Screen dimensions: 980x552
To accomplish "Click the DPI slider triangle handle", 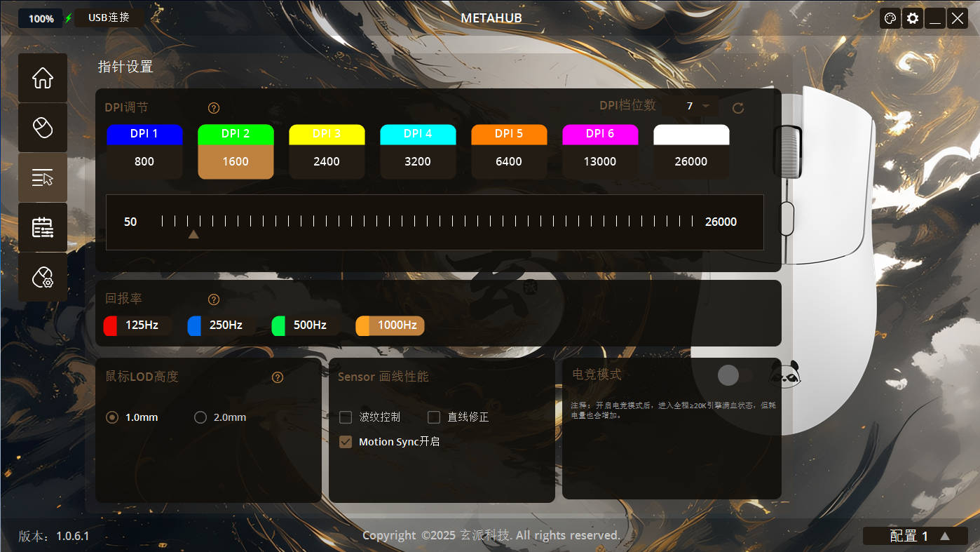I will (193, 234).
